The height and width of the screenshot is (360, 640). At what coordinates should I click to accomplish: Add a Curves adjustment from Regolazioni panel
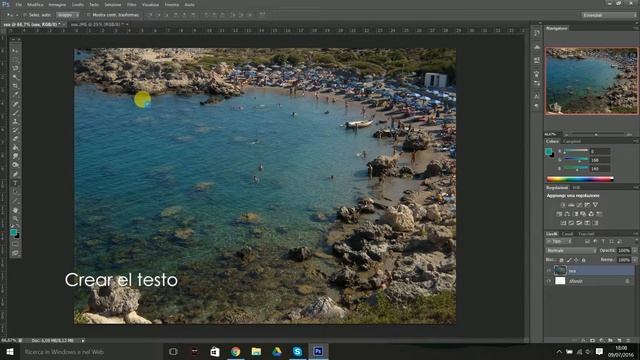[x=579, y=205]
